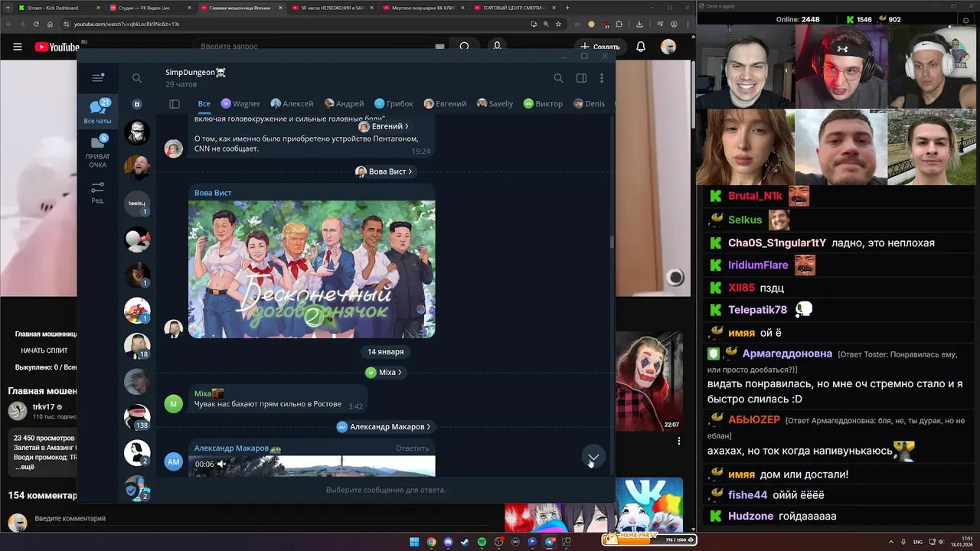The width and height of the screenshot is (980, 551).
Task: Expand the 'Евгений' topic label chevron
Action: click(407, 126)
